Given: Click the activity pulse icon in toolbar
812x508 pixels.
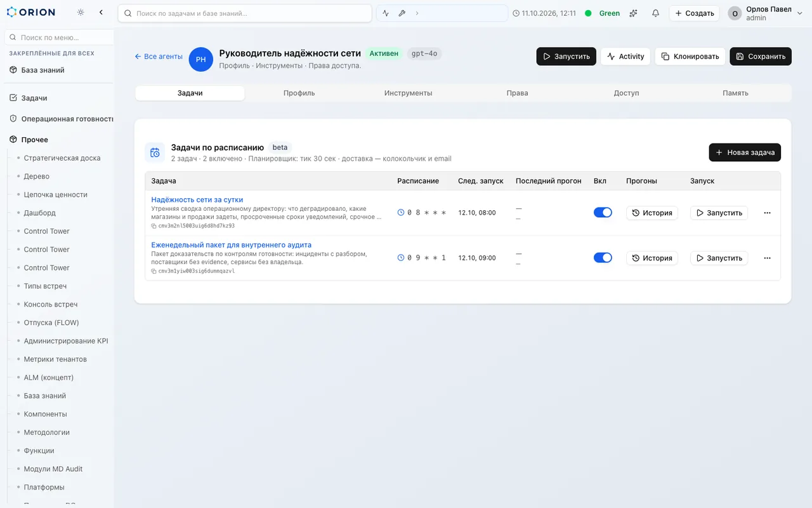Looking at the screenshot, I should [386, 13].
